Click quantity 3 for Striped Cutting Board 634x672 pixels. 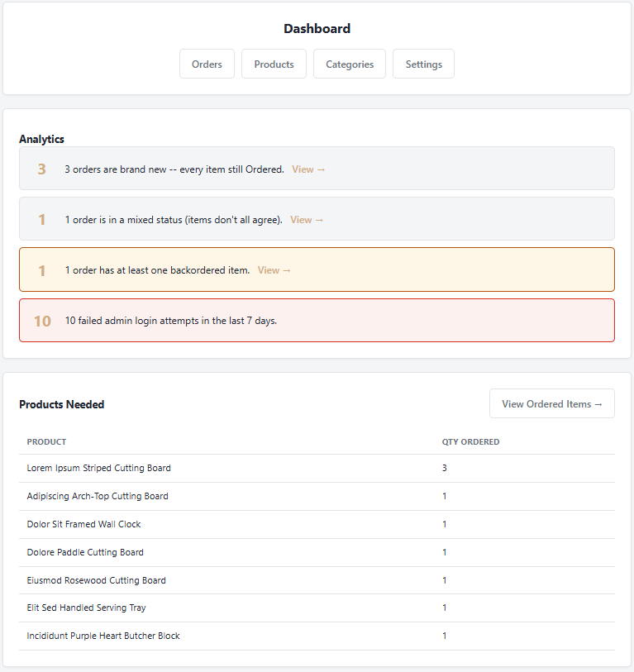pos(445,468)
